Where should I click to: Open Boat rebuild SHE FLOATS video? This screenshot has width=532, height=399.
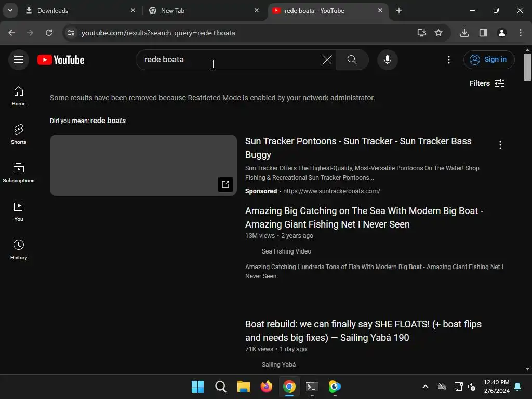363,330
